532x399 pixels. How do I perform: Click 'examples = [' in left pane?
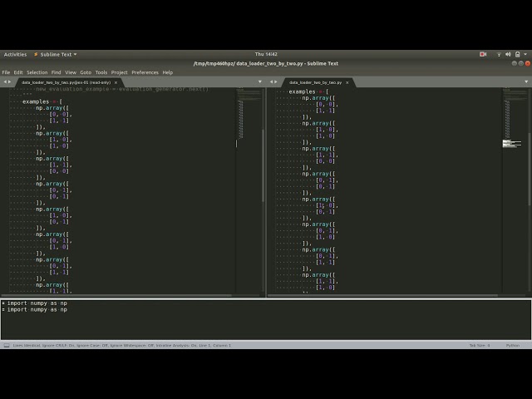point(42,101)
